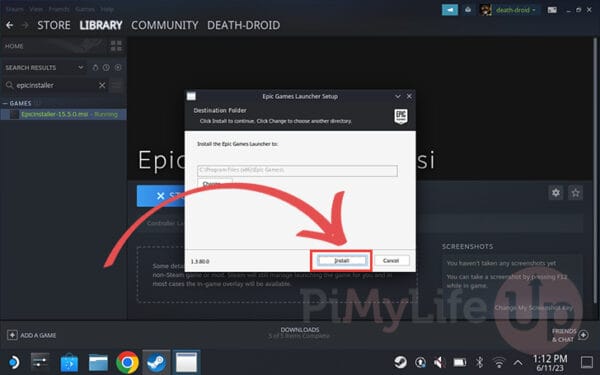Open system settings from taskbar
600x375 pixels.
pos(40,362)
